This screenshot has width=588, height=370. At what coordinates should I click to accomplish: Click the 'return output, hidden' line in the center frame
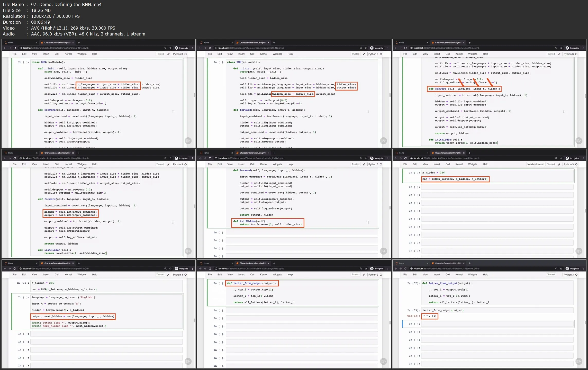coord(256,215)
